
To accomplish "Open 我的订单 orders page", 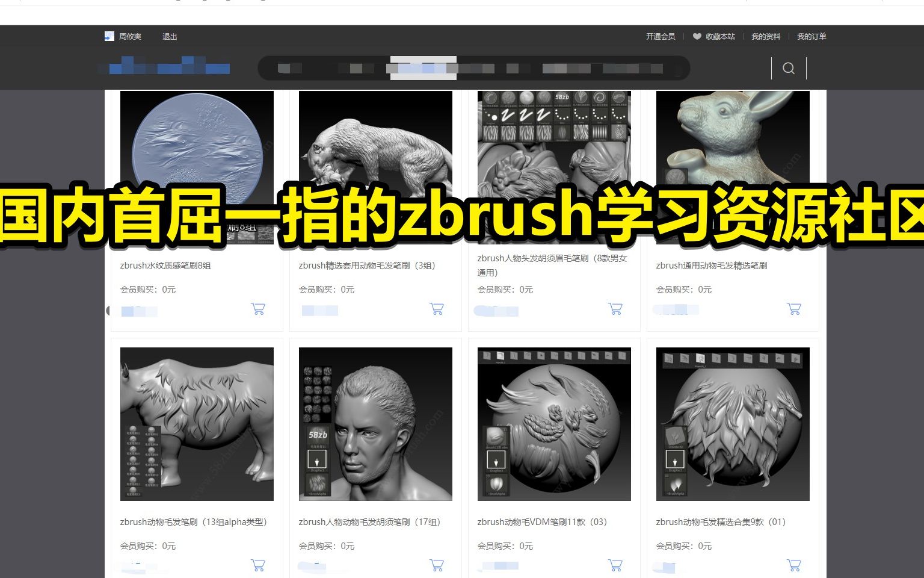I will pos(812,37).
